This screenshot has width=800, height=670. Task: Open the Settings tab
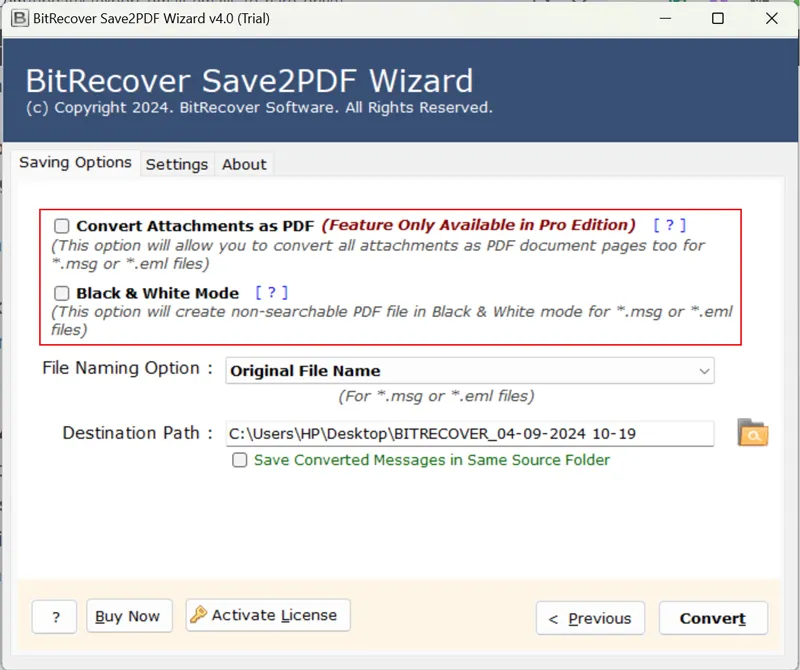tap(177, 164)
